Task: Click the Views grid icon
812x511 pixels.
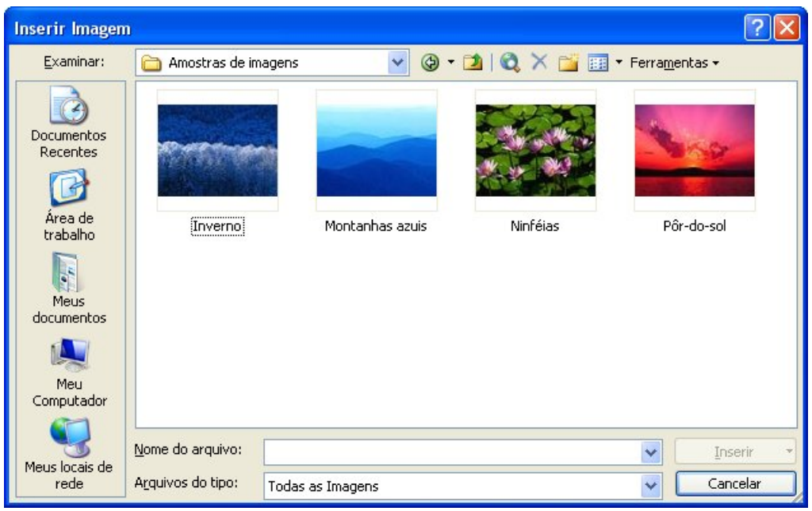Action: [x=596, y=62]
